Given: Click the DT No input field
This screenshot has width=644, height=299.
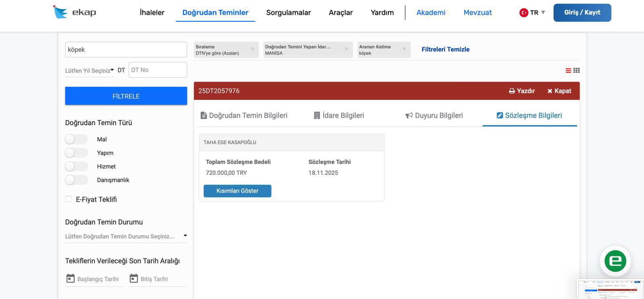Looking at the screenshot, I should (x=157, y=70).
